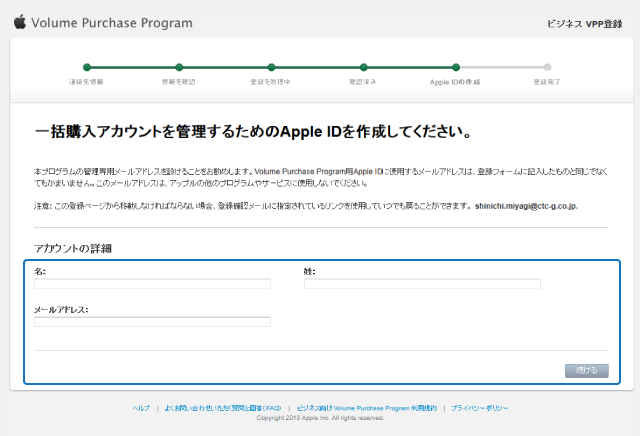Click the Volume Purchase Program title
This screenshot has width=640, height=436.
pyautogui.click(x=111, y=22)
